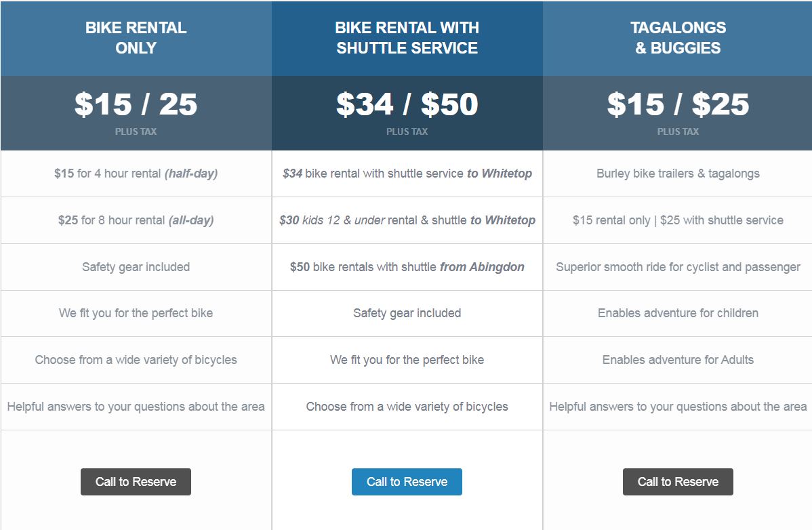This screenshot has width=812, height=530.
Task: Click the $15 / $25 price under Tagalongs
Action: point(678,104)
